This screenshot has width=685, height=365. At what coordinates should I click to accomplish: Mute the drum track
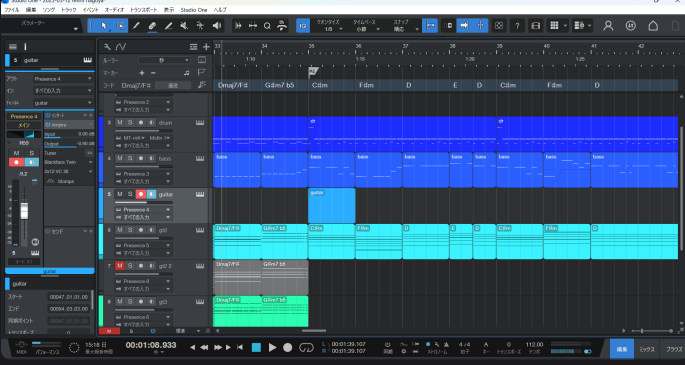119,123
